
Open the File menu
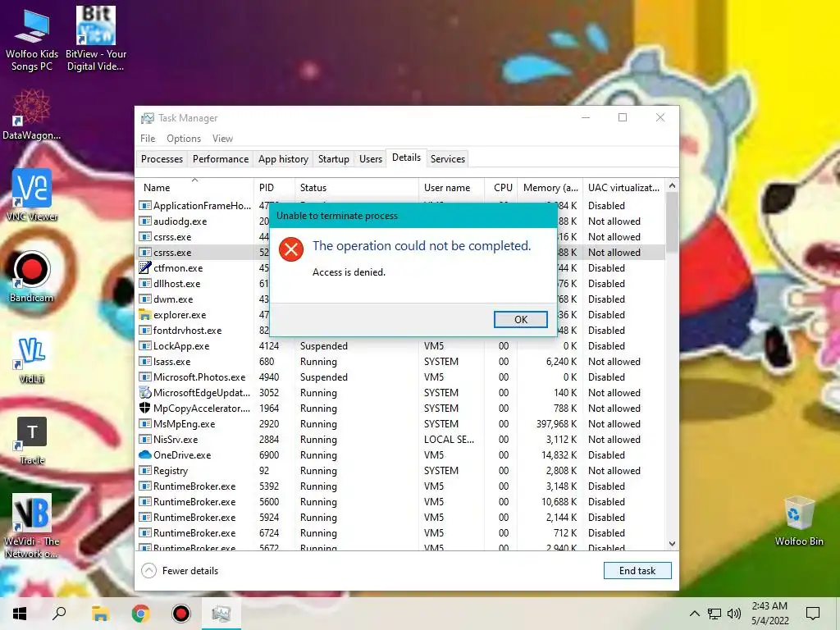[148, 138]
